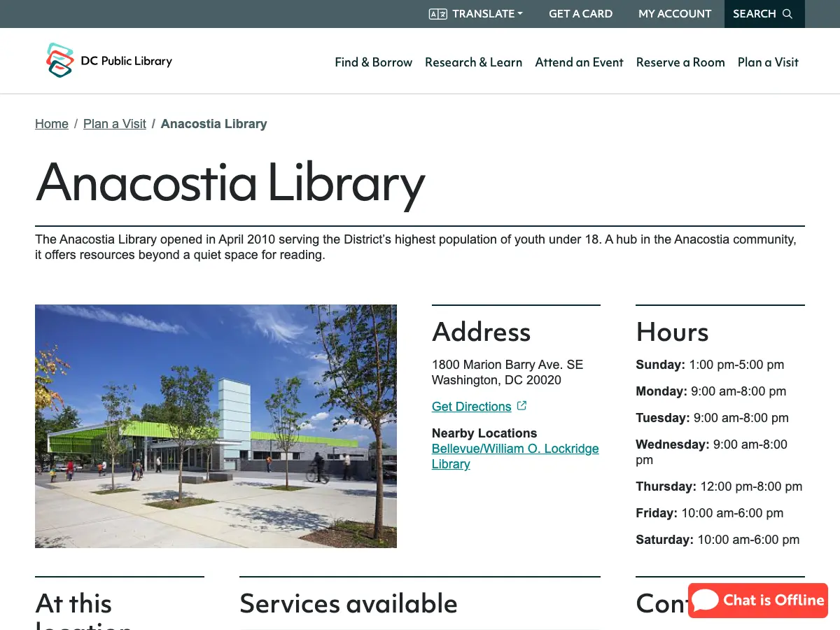Click the Anacostia Library breadcrumb text

tap(214, 124)
